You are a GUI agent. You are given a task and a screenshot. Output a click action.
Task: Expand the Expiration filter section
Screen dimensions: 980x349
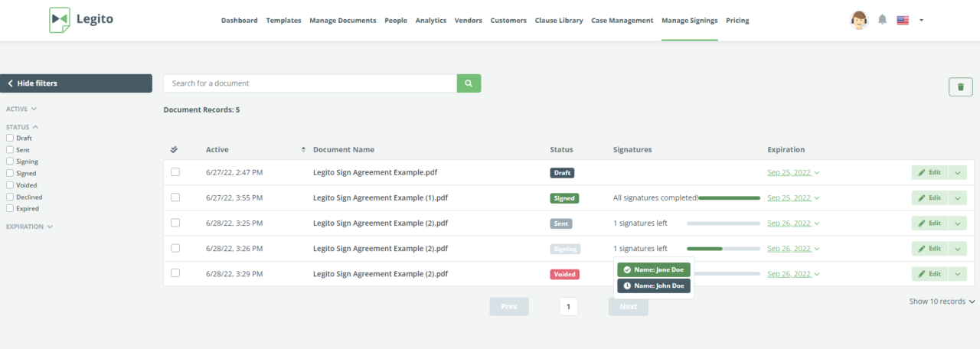[30, 227]
